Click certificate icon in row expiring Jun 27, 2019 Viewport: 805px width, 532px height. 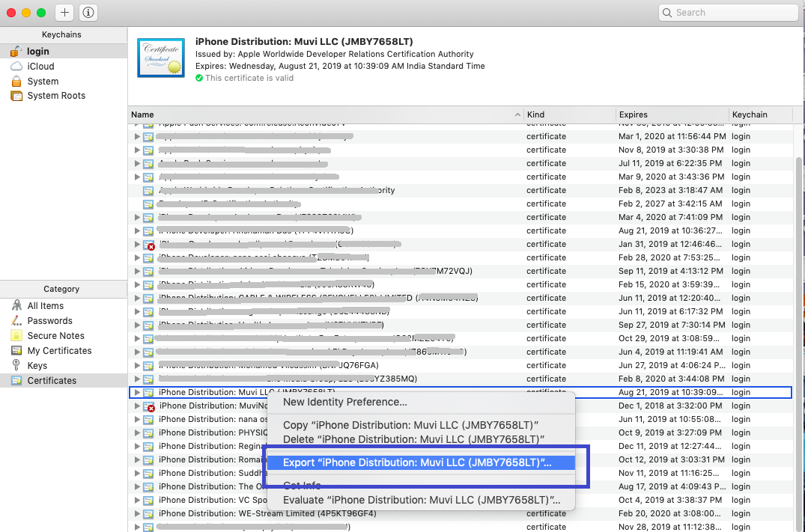[148, 366]
